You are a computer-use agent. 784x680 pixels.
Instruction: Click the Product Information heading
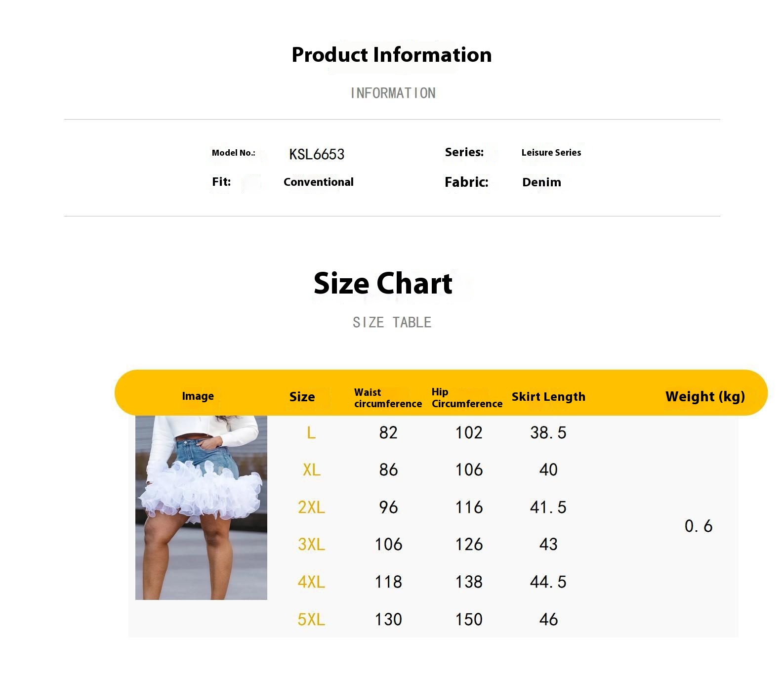tap(392, 55)
